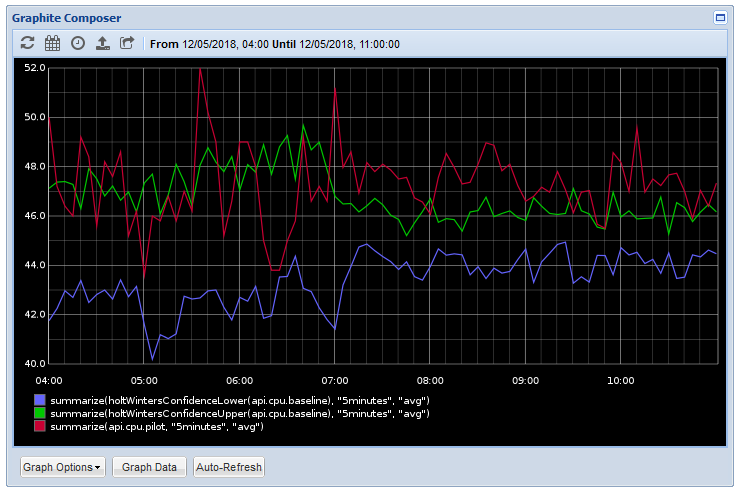Screen dimensions: 738x488
Task: Click the 52.0 y-axis label
Action: (x=35, y=68)
